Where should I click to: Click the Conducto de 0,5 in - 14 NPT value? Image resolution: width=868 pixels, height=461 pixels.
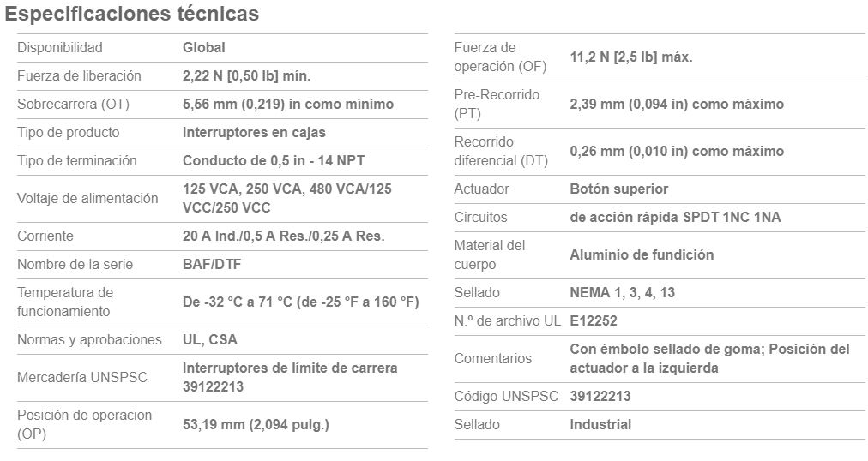(274, 160)
